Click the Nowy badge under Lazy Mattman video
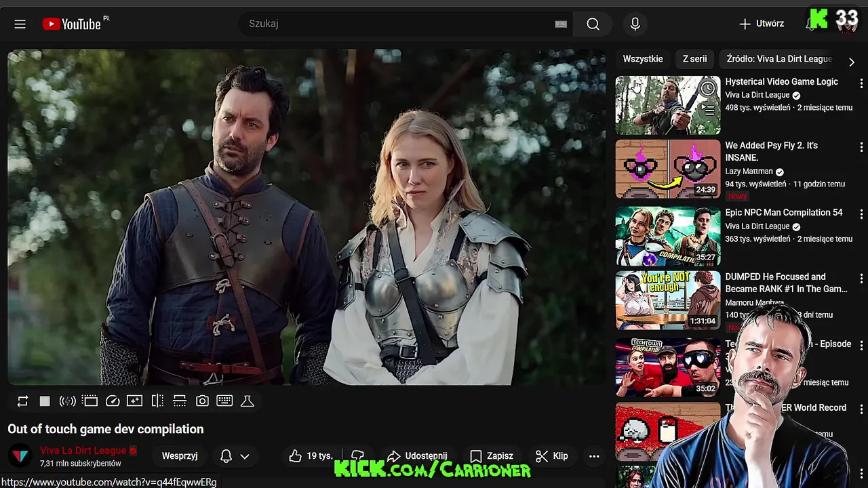Viewport: 868px width, 488px height. [738, 196]
